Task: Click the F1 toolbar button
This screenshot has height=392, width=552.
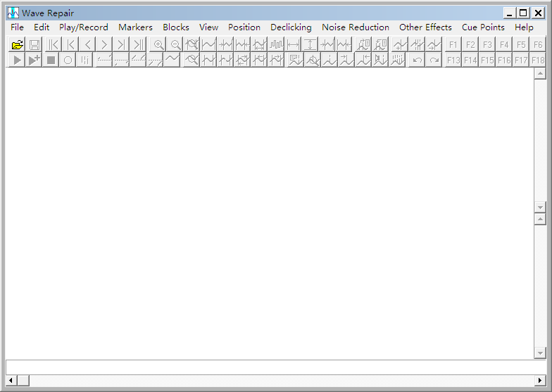Action: click(453, 45)
